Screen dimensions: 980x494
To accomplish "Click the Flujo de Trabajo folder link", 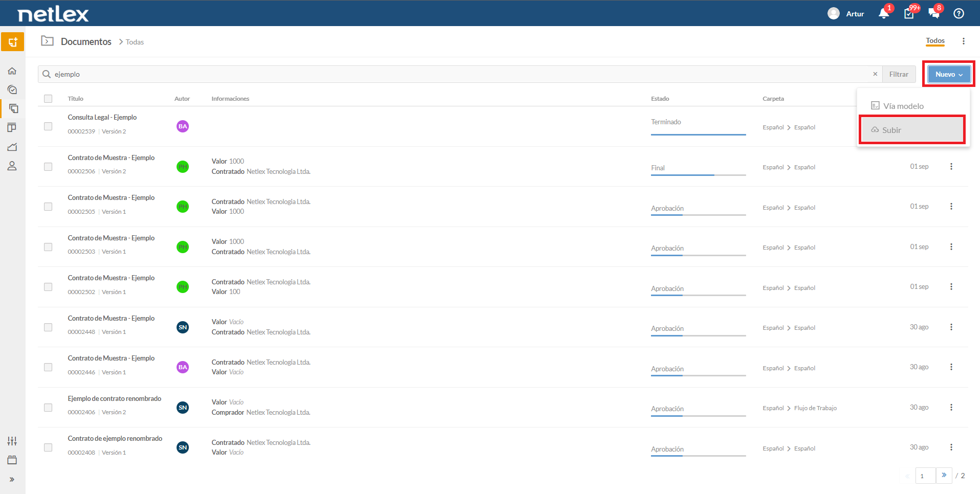I will click(x=815, y=408).
